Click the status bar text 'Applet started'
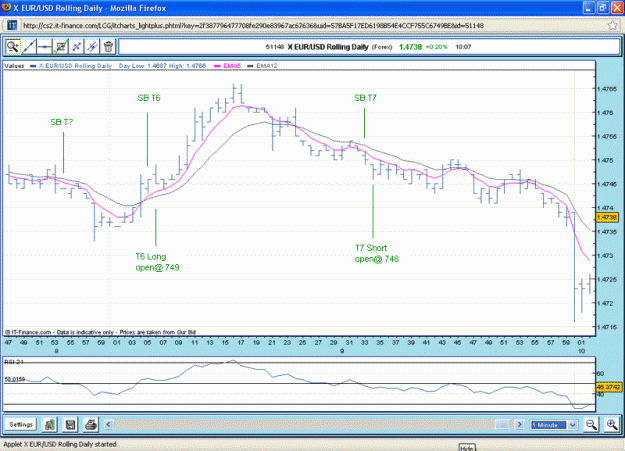 tap(60, 444)
